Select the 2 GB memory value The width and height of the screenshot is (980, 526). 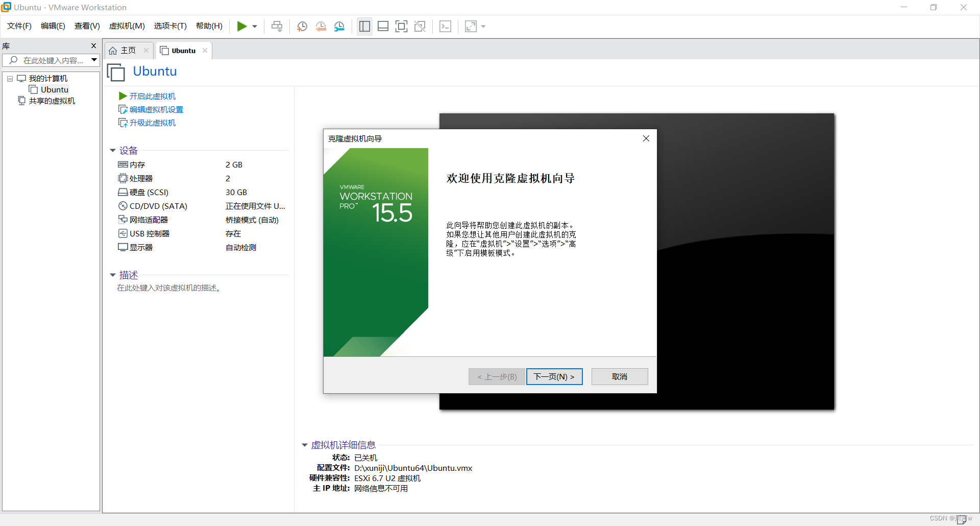pyautogui.click(x=234, y=164)
